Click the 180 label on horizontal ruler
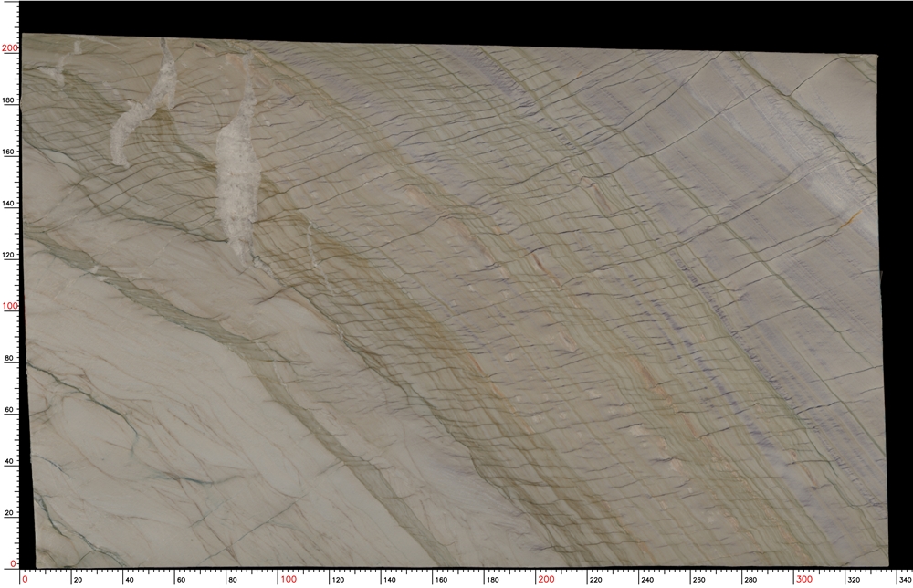This screenshot has height=588, width=913. coord(493,580)
